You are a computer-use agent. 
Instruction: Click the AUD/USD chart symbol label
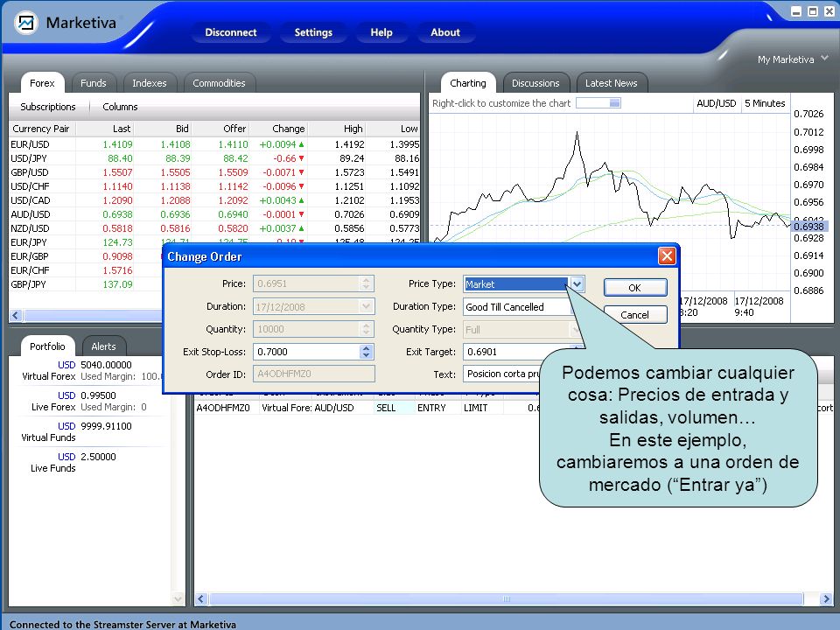[717, 103]
